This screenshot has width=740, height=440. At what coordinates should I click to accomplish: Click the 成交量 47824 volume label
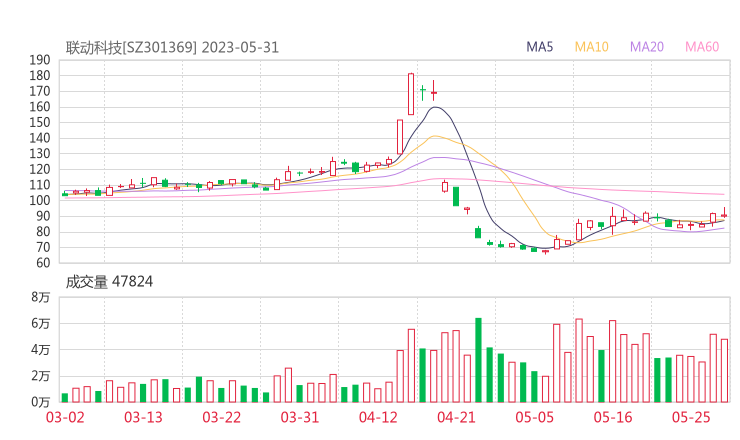click(x=109, y=282)
